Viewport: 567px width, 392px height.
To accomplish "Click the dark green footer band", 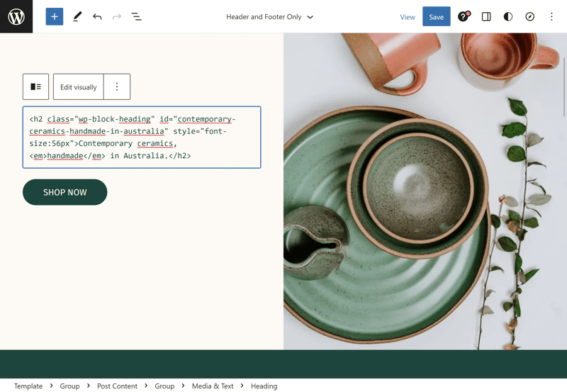I will tap(283, 364).
